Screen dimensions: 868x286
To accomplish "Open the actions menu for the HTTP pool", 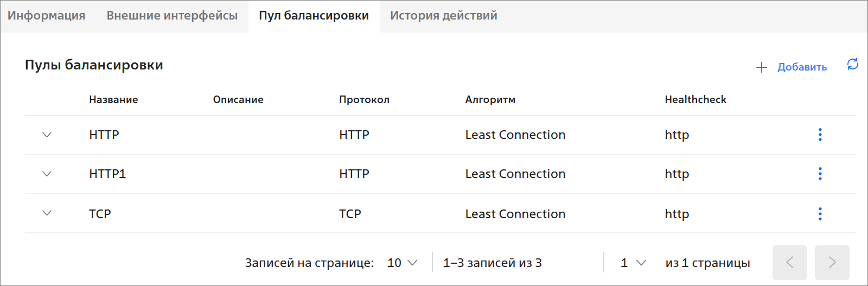I will (x=820, y=135).
